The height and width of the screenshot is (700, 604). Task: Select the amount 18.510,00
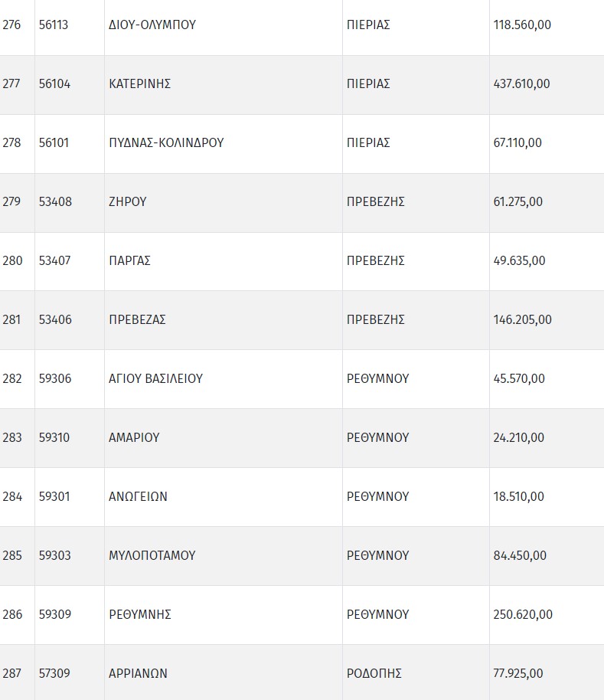click(518, 496)
